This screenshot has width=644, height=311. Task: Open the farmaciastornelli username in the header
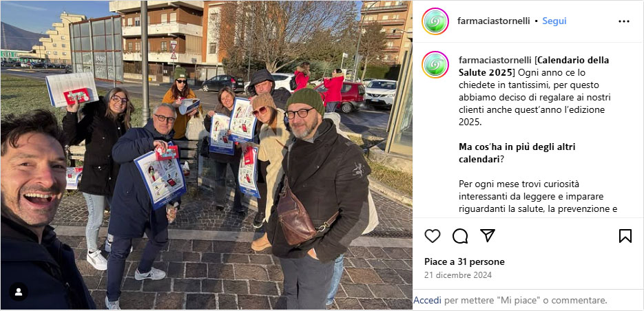pos(494,21)
